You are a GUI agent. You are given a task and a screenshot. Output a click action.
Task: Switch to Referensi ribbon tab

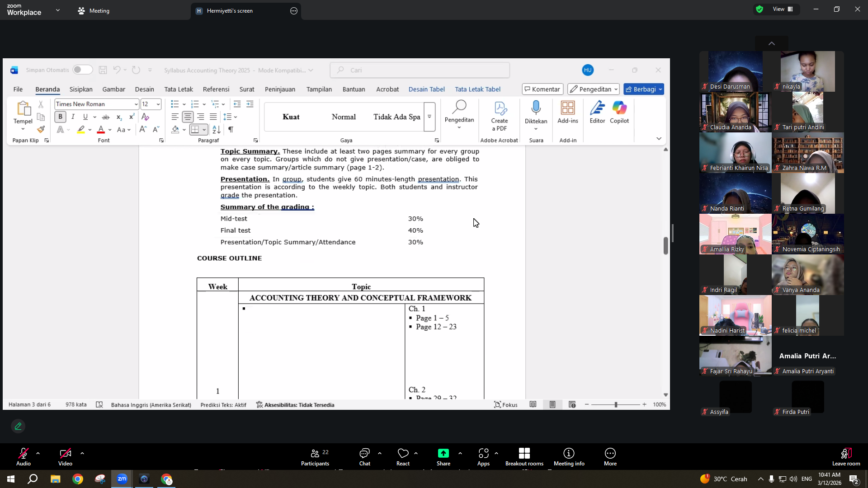216,89
